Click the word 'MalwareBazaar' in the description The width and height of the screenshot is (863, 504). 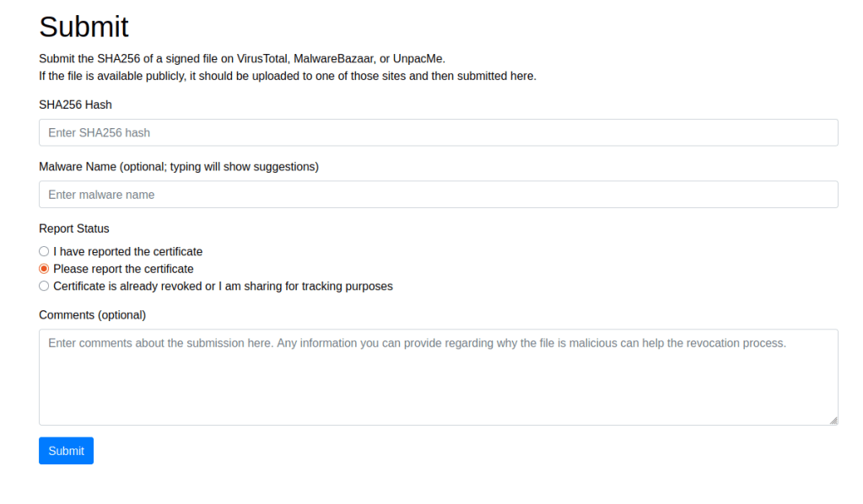(x=333, y=59)
